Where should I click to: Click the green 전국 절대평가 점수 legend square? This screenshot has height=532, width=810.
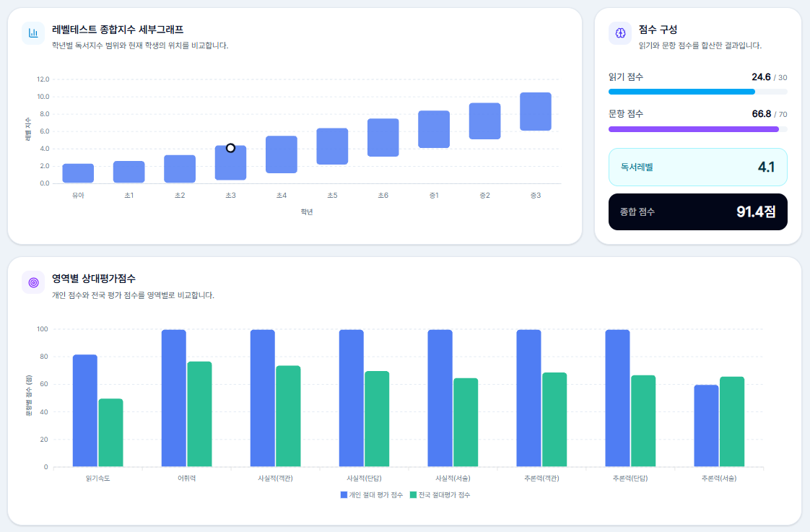point(413,494)
